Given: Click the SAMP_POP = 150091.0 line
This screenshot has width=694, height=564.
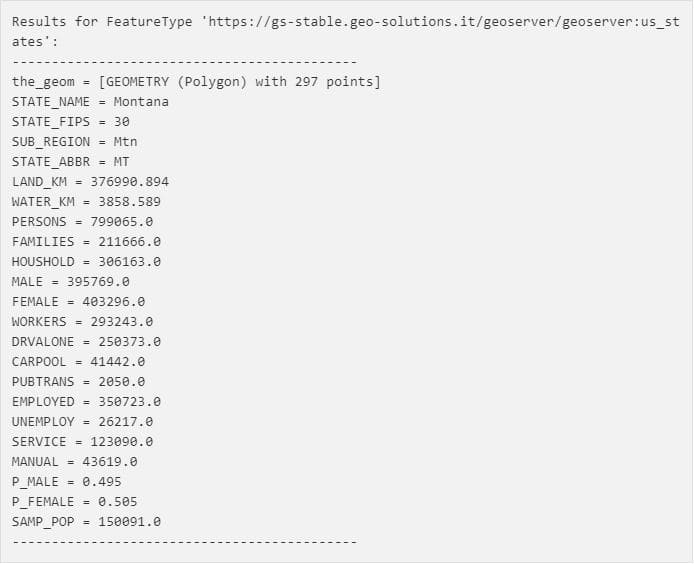Looking at the screenshot, I should point(86,522).
